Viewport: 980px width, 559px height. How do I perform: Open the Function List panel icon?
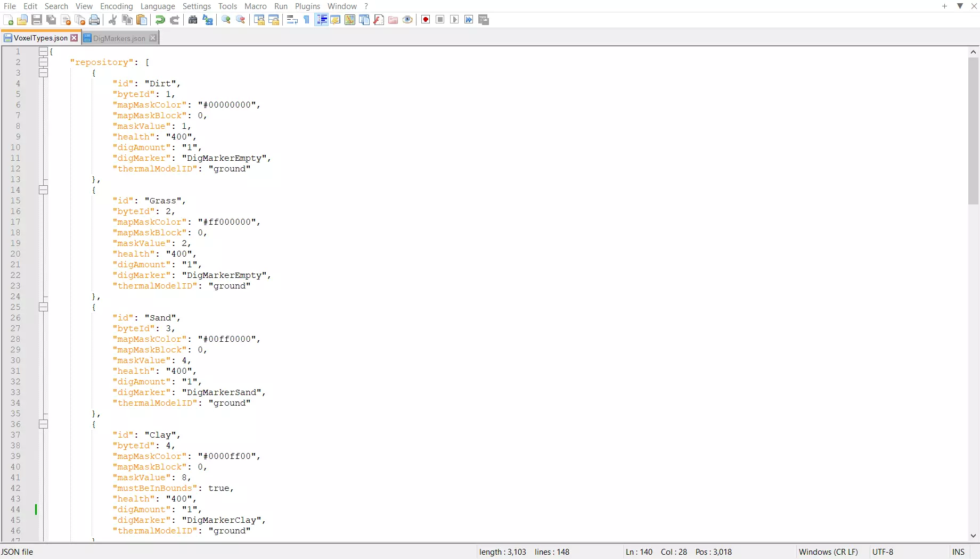tap(379, 20)
